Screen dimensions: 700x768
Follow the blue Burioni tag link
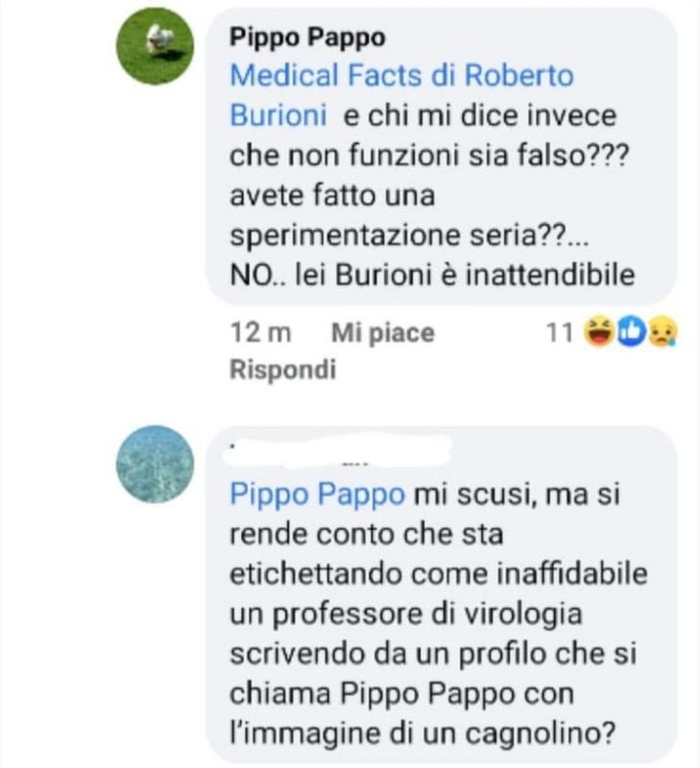pos(278,115)
